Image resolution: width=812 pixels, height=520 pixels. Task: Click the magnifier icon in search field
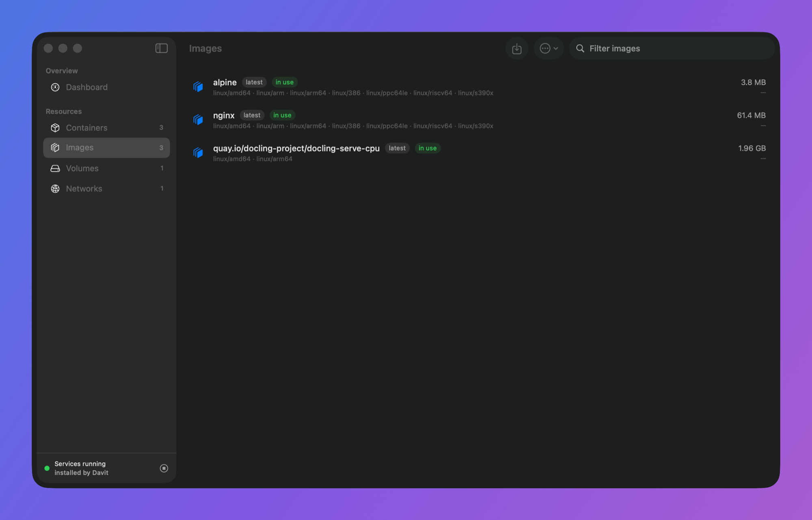(x=580, y=48)
